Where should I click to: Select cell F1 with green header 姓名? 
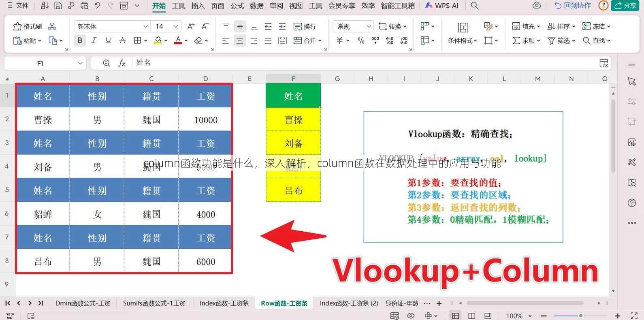(x=293, y=96)
